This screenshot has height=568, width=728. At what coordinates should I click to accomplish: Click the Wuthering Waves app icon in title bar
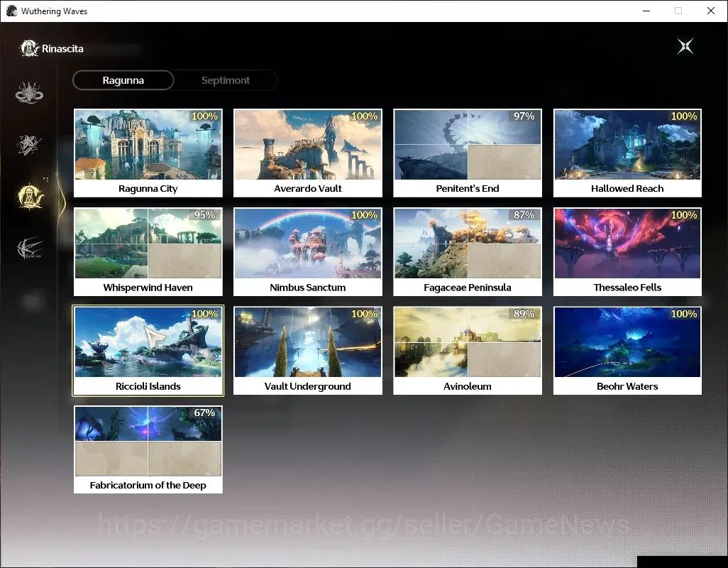11,11
